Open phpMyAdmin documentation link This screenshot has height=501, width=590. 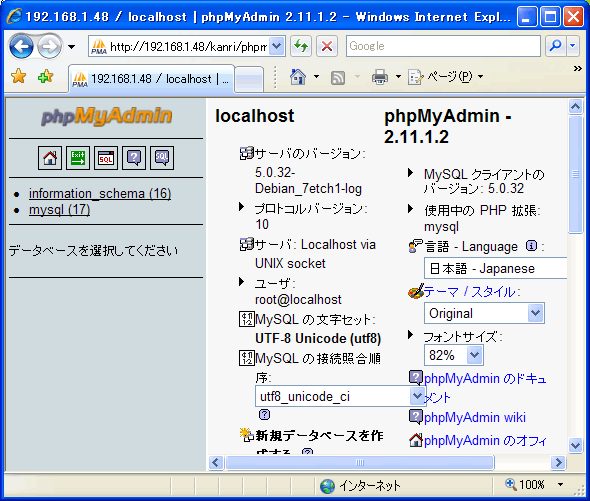[x=485, y=388]
